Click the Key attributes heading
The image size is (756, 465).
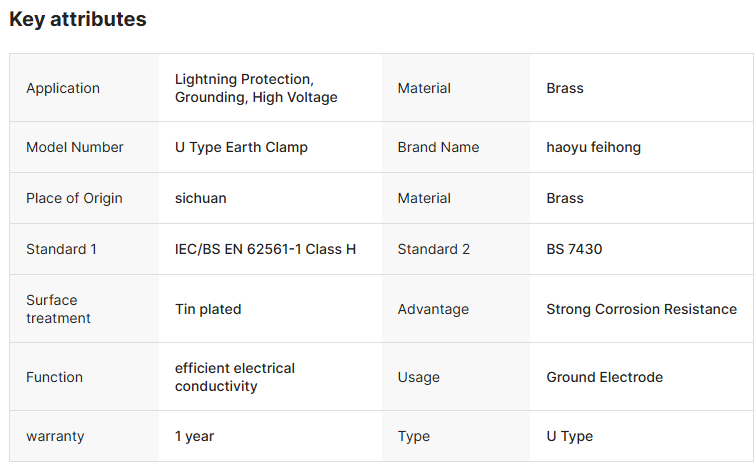(x=78, y=19)
